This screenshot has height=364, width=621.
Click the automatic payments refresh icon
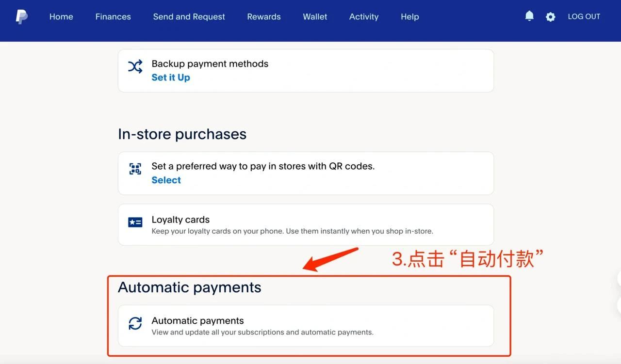pyautogui.click(x=135, y=323)
